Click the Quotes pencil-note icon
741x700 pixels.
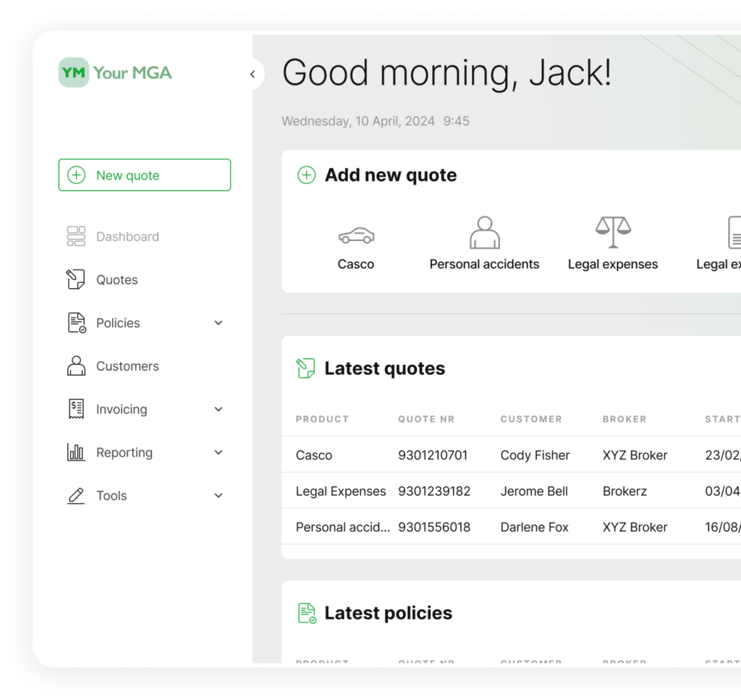75,279
